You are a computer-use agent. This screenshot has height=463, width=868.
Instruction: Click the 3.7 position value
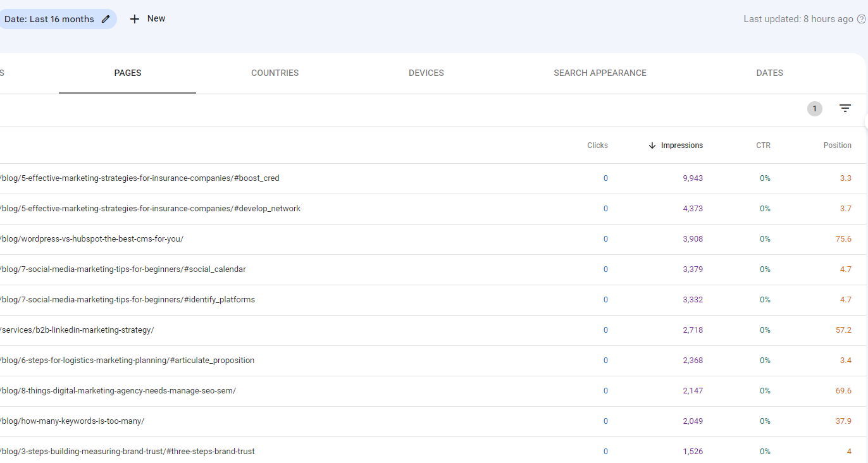coord(845,209)
